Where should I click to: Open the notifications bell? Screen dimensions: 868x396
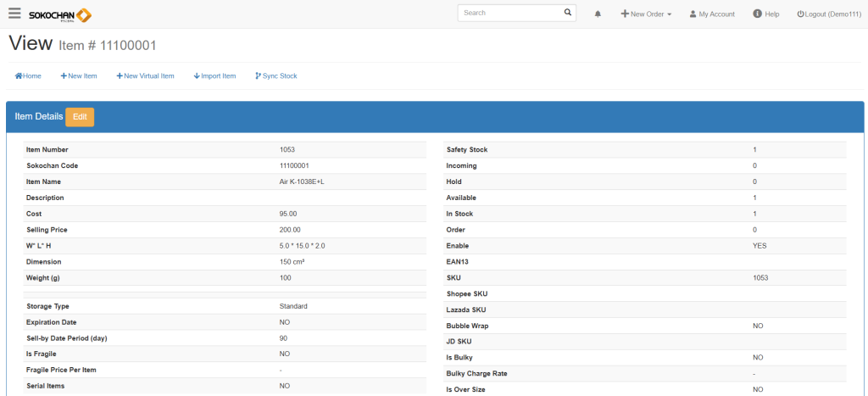(598, 14)
